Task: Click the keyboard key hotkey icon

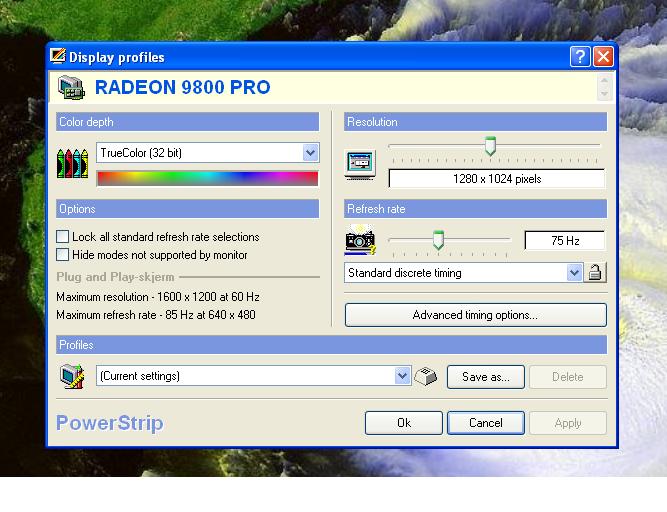Action: point(425,376)
